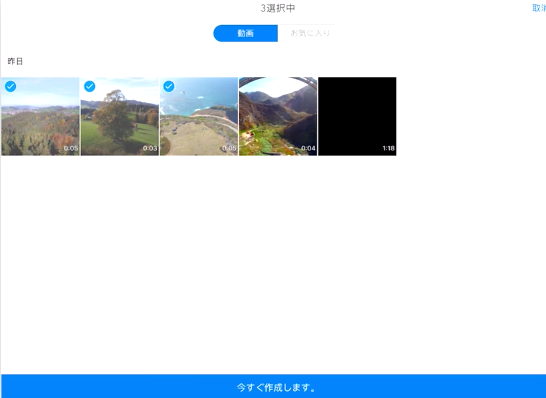Switch to the お気に入り tab
This screenshot has width=546, height=398.
(310, 33)
